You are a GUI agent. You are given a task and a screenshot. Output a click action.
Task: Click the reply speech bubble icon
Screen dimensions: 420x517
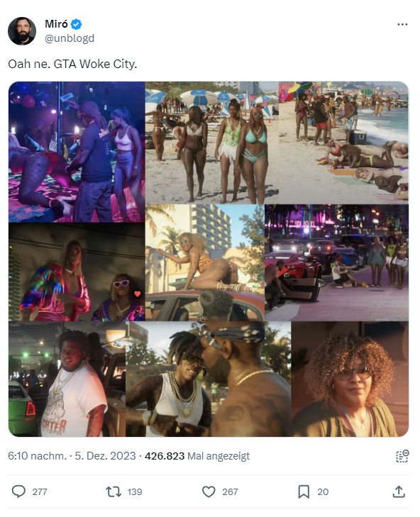click(x=18, y=491)
